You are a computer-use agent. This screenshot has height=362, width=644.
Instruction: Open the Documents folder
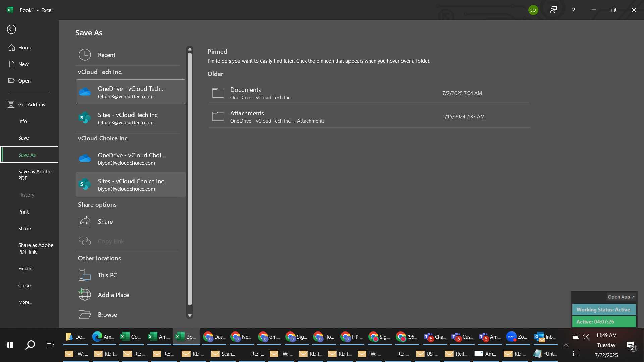pos(369,93)
